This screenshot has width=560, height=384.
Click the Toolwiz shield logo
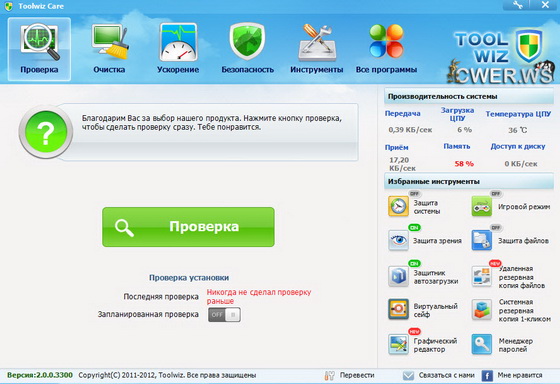529,46
